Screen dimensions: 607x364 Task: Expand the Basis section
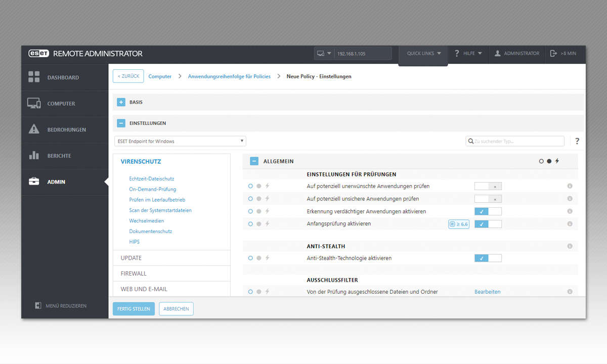[x=121, y=102]
